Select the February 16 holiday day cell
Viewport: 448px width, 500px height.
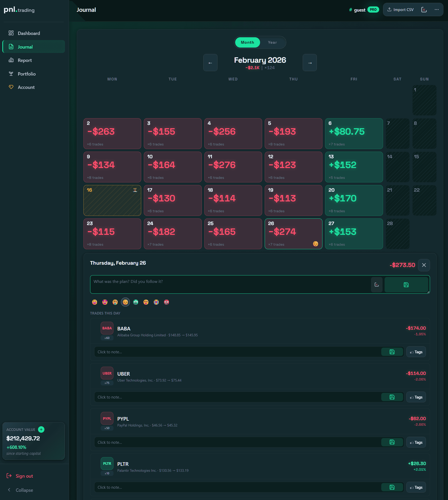[112, 200]
